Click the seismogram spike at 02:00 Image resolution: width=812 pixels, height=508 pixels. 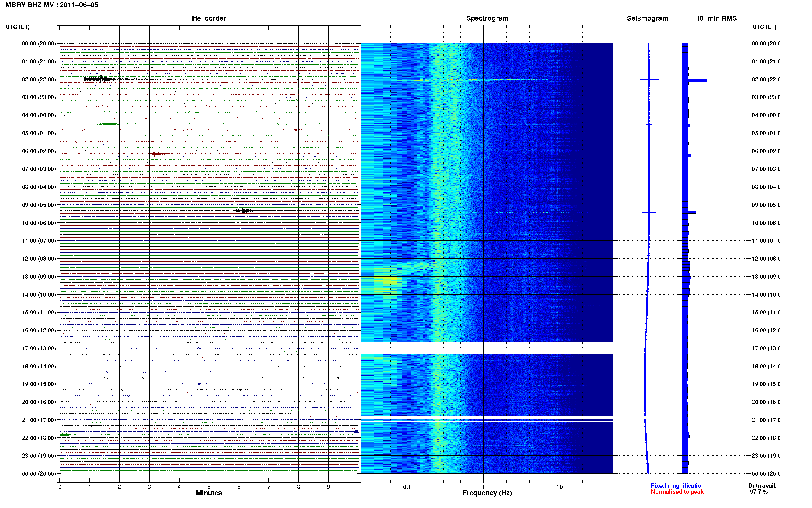coord(649,80)
